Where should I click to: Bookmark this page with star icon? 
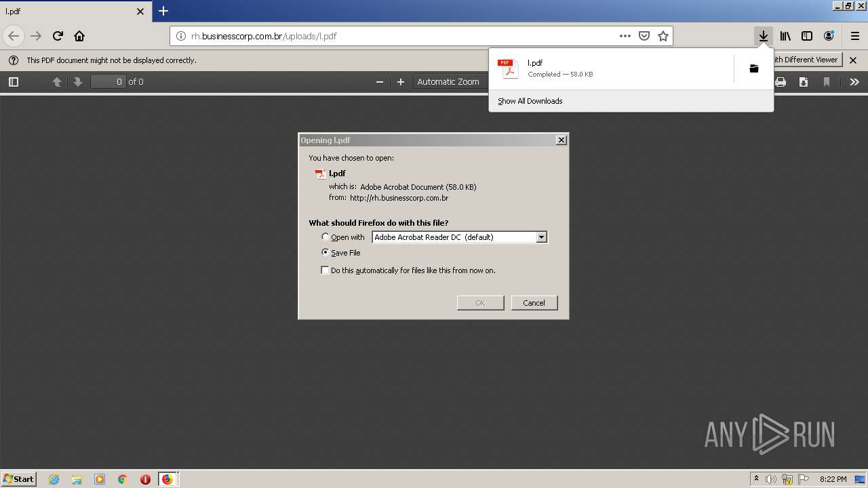(x=663, y=36)
